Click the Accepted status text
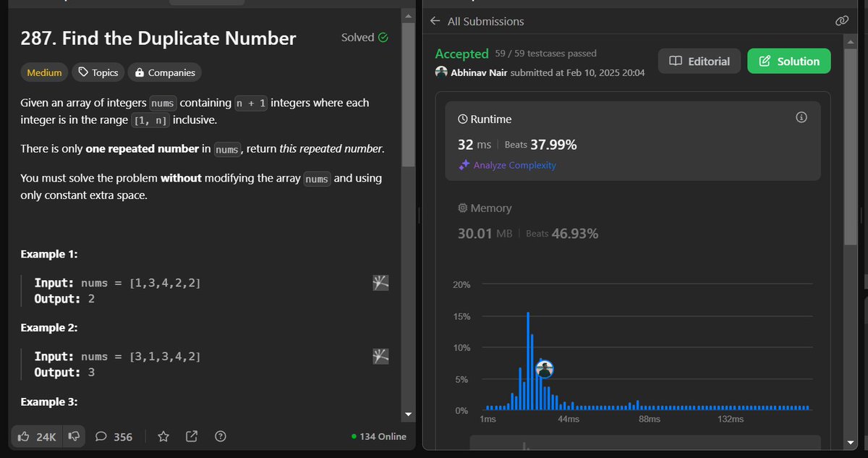 tap(461, 54)
